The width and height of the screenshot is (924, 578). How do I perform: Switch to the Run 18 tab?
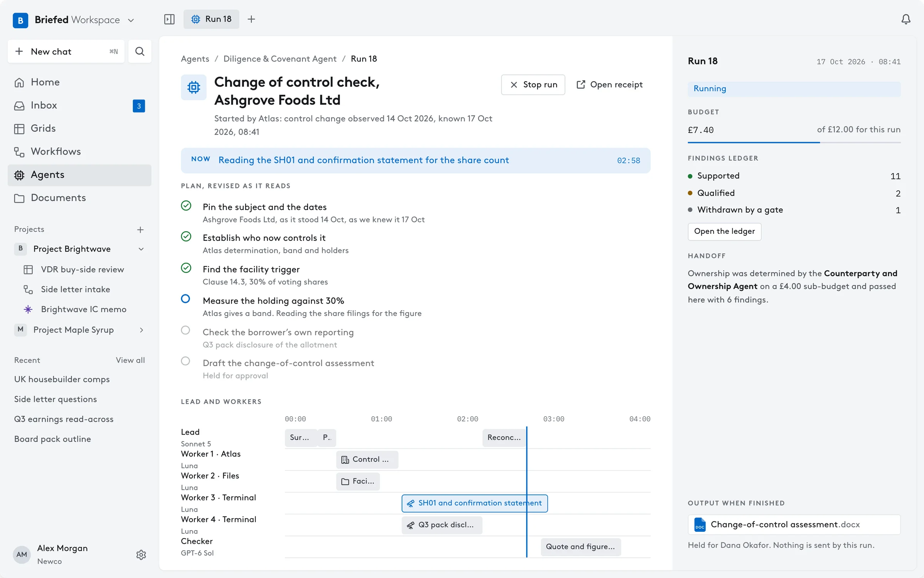pos(211,19)
